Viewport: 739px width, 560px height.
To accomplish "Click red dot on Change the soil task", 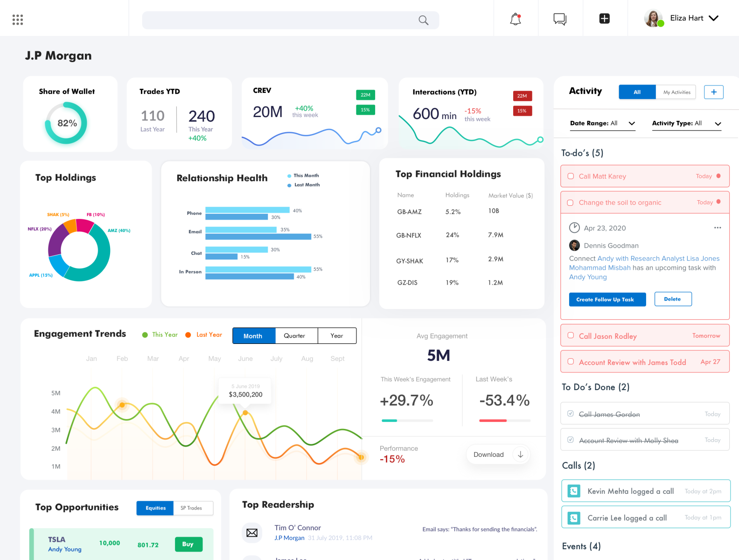I will 718,202.
